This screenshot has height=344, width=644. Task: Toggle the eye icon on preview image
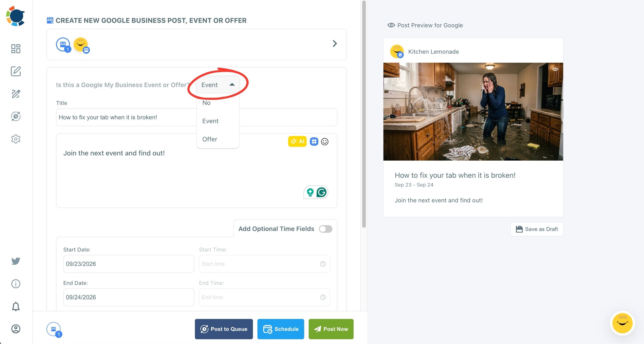coord(555,69)
